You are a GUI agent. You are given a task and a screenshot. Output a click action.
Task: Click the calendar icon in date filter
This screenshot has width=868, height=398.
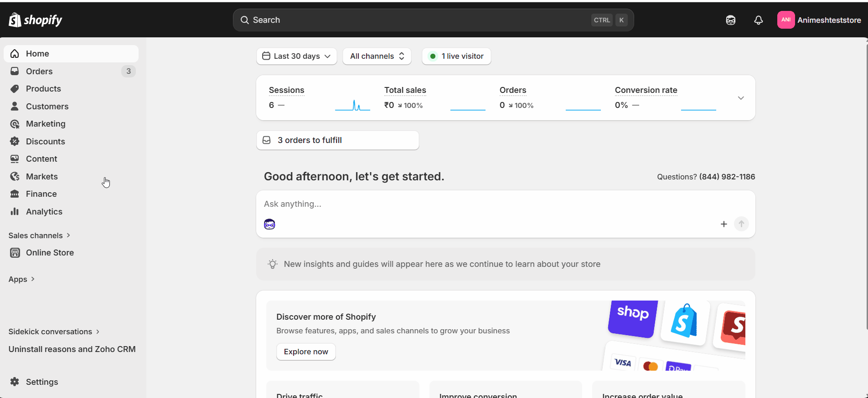pos(266,56)
